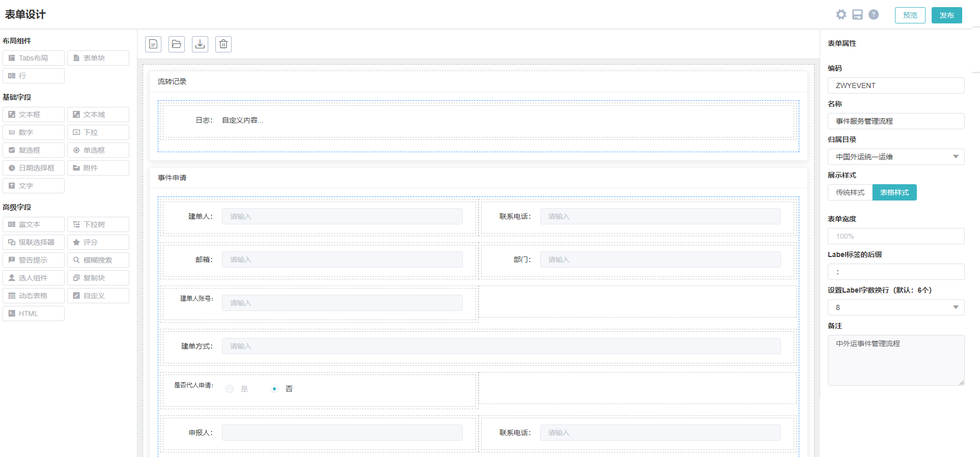Open the Label字数换行 dropdown showing 8
Screen dimensions: 980x457
coord(896,307)
